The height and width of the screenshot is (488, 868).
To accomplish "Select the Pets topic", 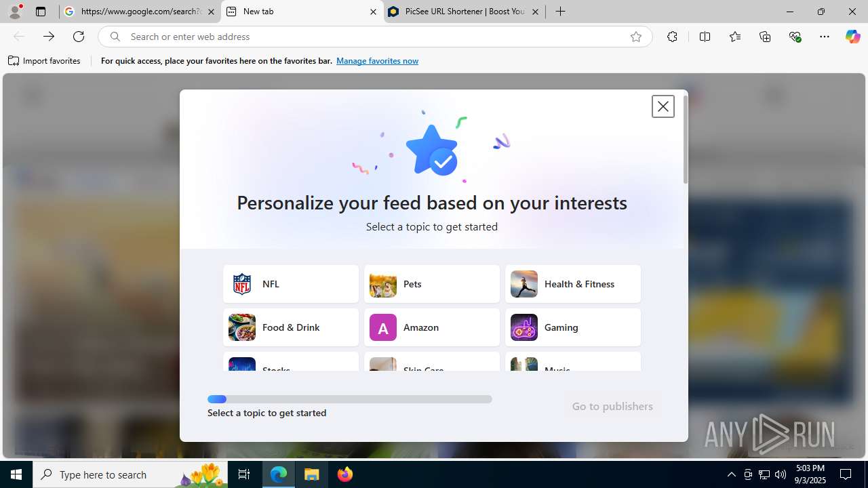I will tap(432, 284).
